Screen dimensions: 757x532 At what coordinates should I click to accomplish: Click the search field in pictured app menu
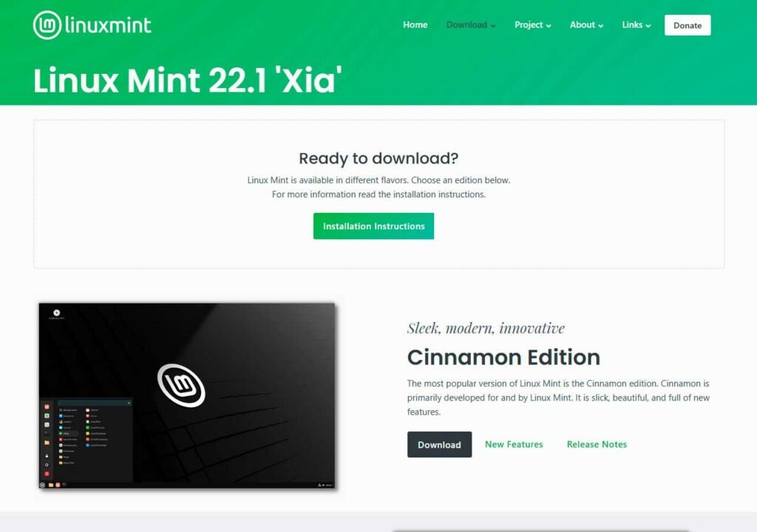[95, 403]
